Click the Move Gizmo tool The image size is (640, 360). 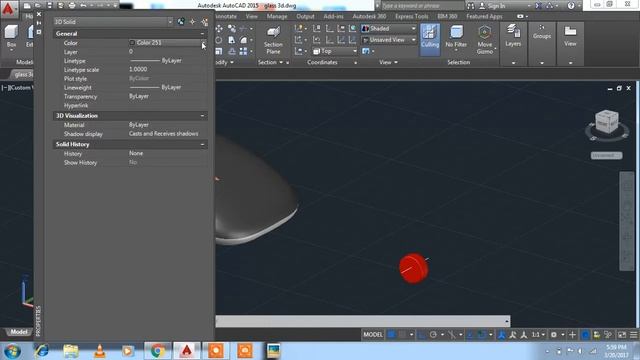tap(484, 40)
